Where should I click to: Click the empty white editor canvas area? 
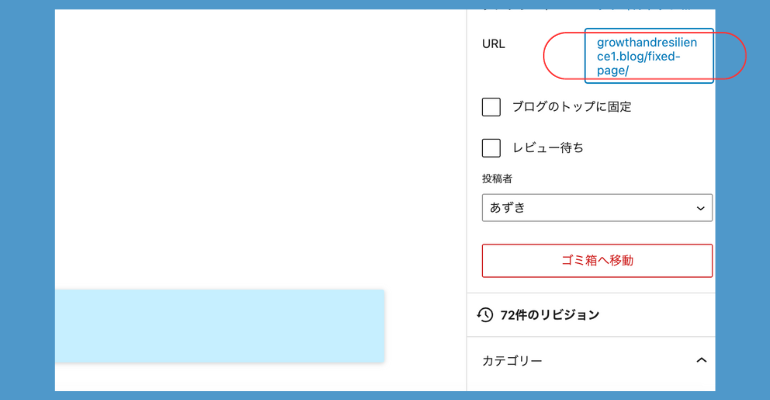pyautogui.click(x=260, y=147)
